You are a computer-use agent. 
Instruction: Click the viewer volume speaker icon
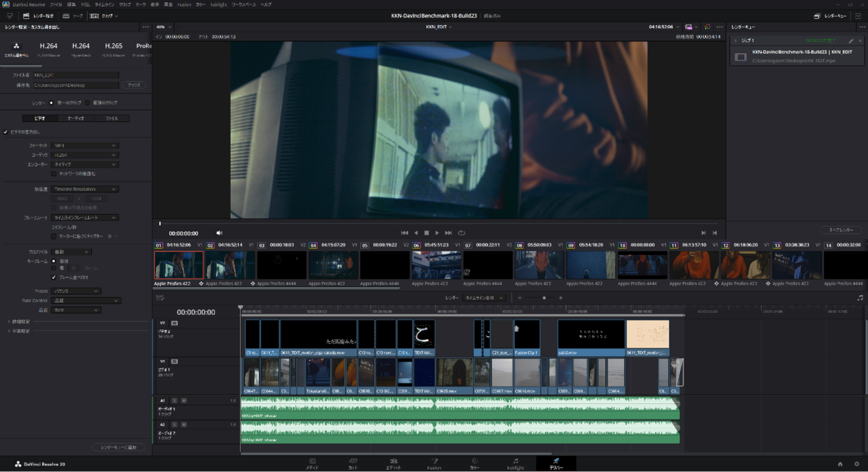(219, 233)
